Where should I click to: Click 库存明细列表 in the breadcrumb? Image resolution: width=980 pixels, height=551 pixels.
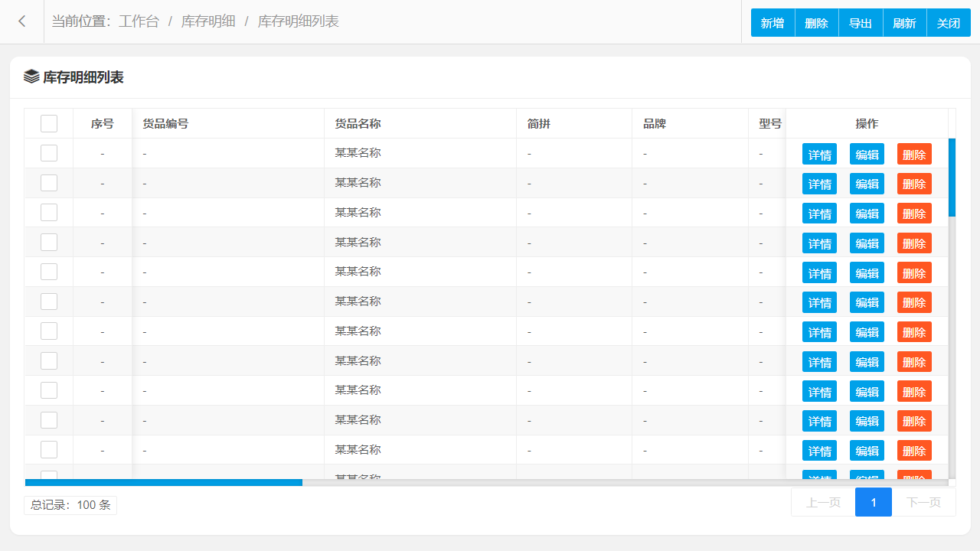pos(298,21)
